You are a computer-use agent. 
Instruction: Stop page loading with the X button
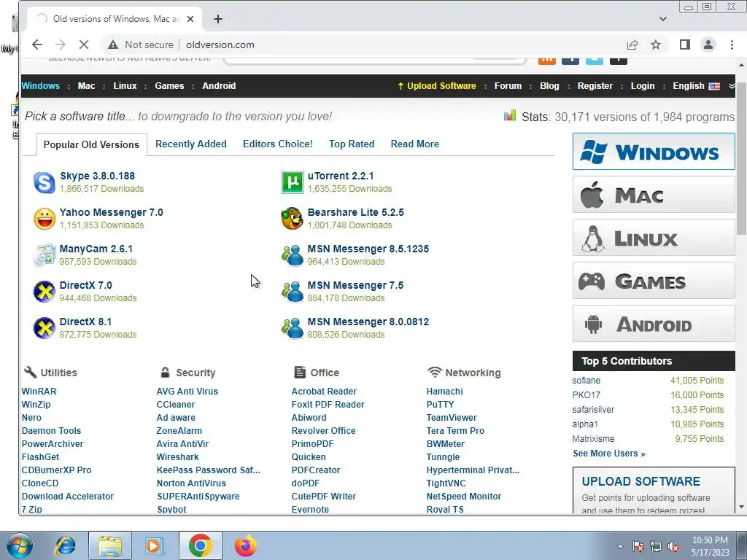[83, 44]
